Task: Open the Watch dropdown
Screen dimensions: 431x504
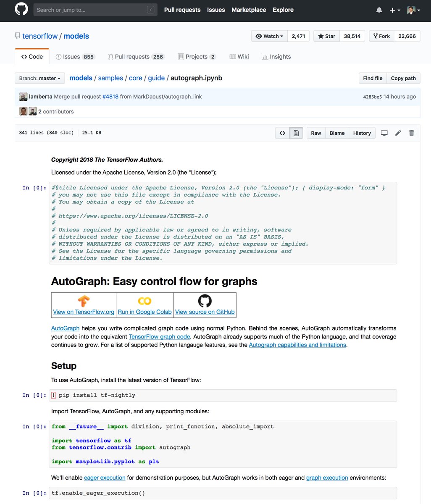Action: pos(269,36)
